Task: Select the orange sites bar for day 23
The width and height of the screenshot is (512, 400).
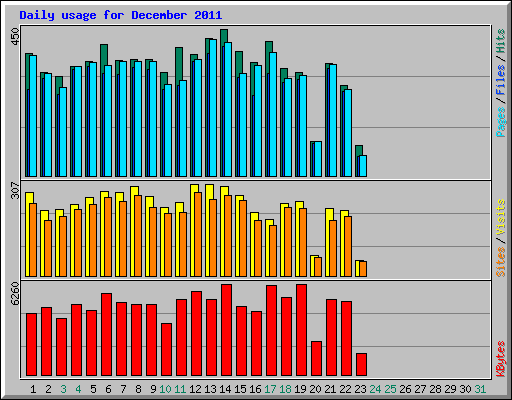Action: tap(363, 269)
